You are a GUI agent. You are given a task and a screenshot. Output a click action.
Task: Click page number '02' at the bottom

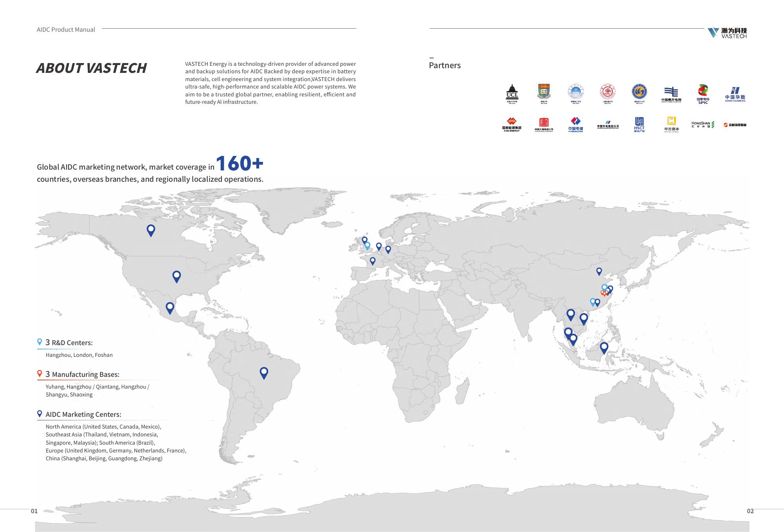(x=750, y=511)
